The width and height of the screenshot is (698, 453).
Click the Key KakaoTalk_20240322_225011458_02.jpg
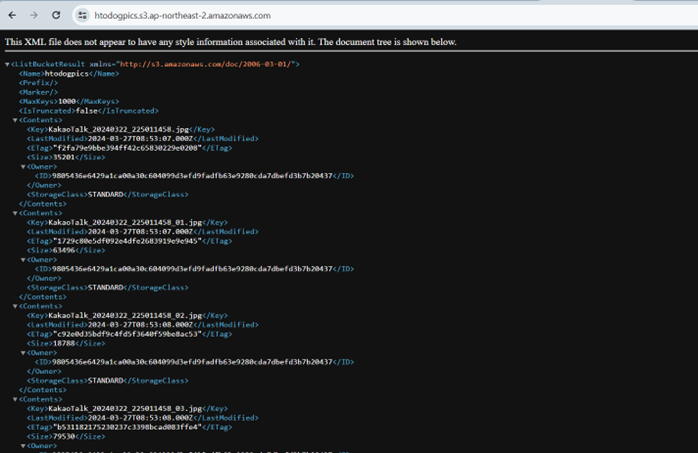tap(125, 315)
